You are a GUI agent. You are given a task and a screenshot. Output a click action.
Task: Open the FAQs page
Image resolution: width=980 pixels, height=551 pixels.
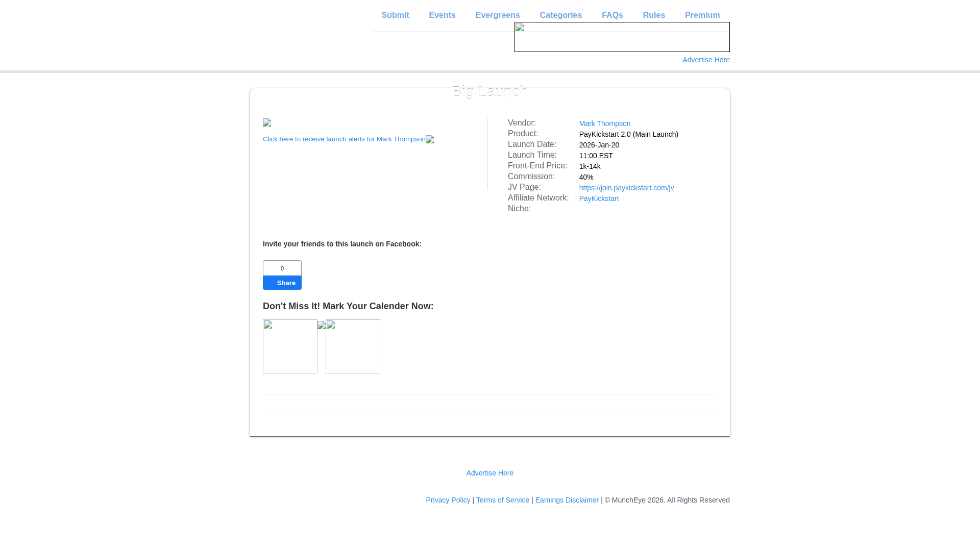coord(612,15)
